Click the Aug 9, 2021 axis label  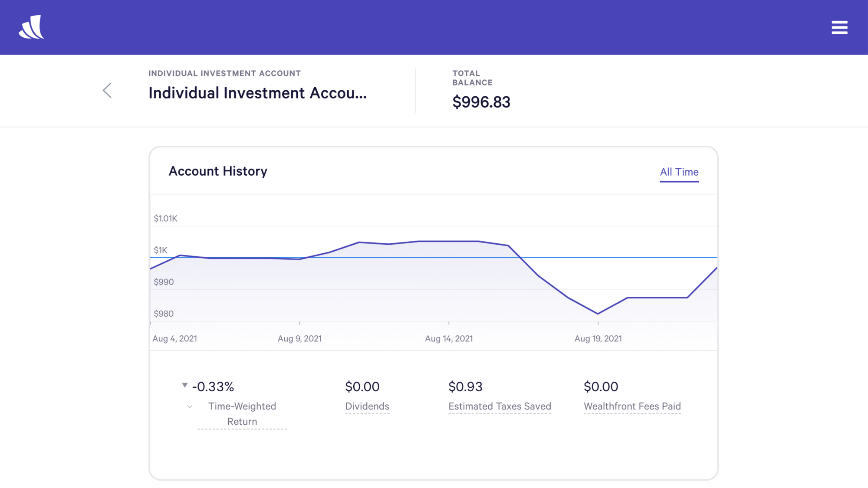(299, 339)
